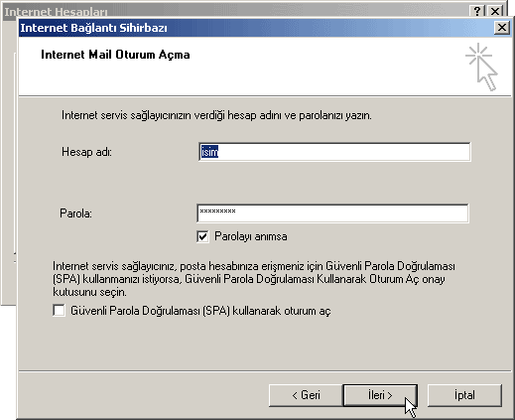Click the Parola label
The height and width of the screenshot is (420, 515).
click(75, 213)
